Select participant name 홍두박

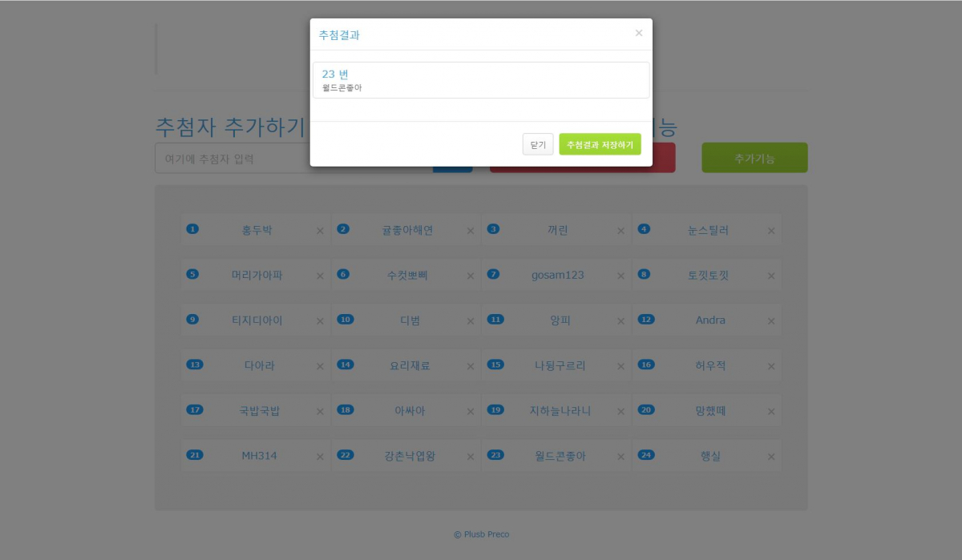(257, 230)
